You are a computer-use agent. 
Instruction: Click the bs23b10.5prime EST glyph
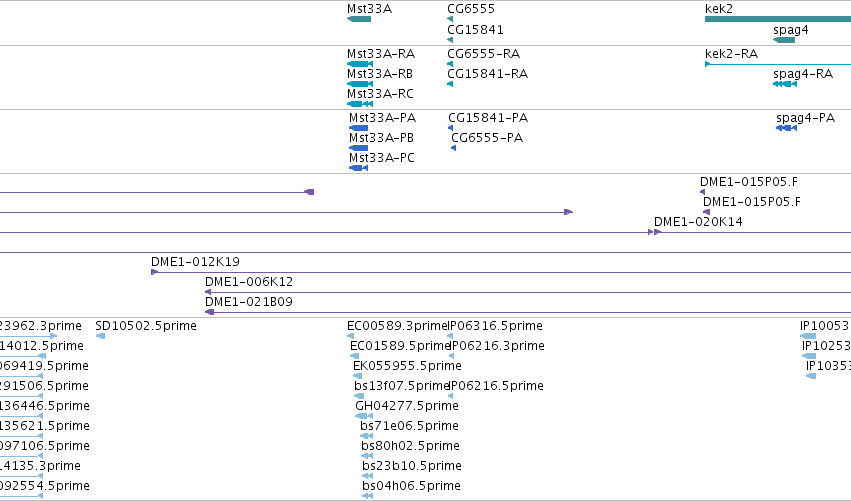pyautogui.click(x=367, y=477)
